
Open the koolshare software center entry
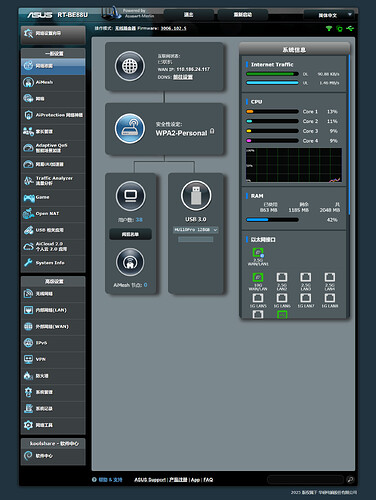pyautogui.click(x=53, y=456)
